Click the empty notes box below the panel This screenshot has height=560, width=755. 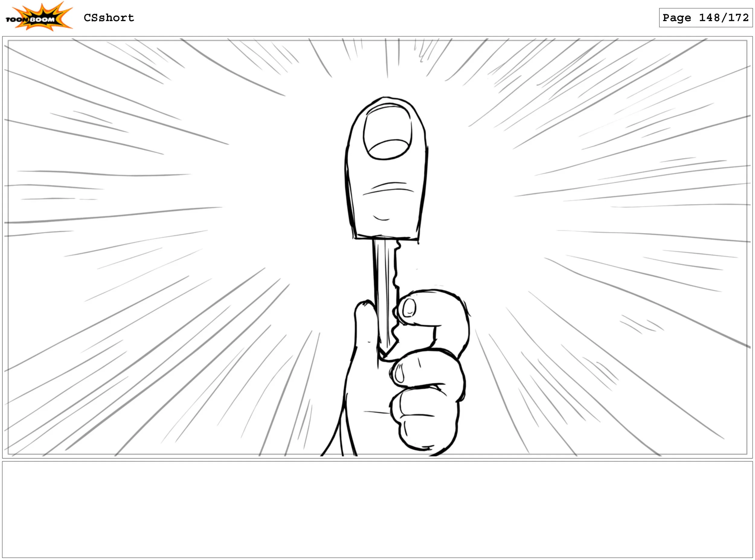pos(377,509)
